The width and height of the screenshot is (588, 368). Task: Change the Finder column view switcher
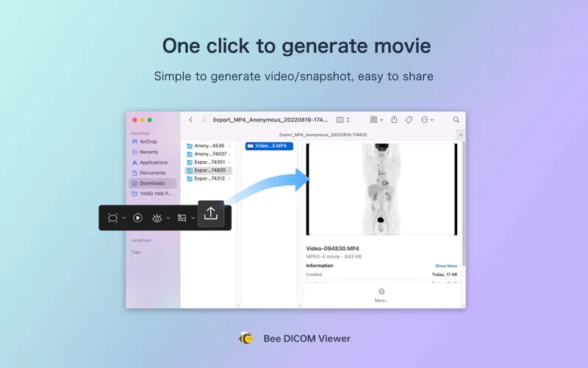click(x=343, y=120)
